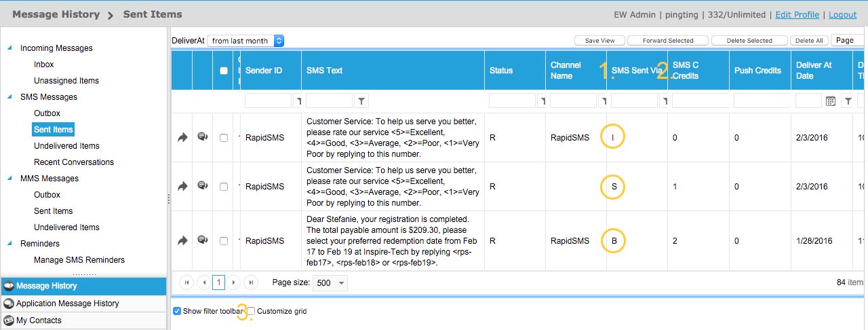Viewport: 868px width, 330px height.
Task: Uncheck the Show filter toolbar checkbox
Action: [177, 311]
